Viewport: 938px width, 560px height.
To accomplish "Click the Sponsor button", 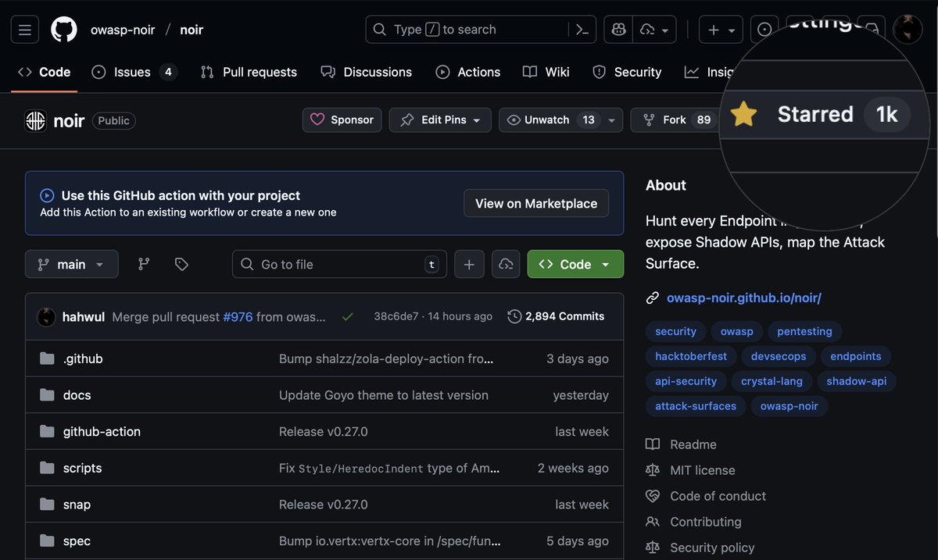I will tap(342, 119).
